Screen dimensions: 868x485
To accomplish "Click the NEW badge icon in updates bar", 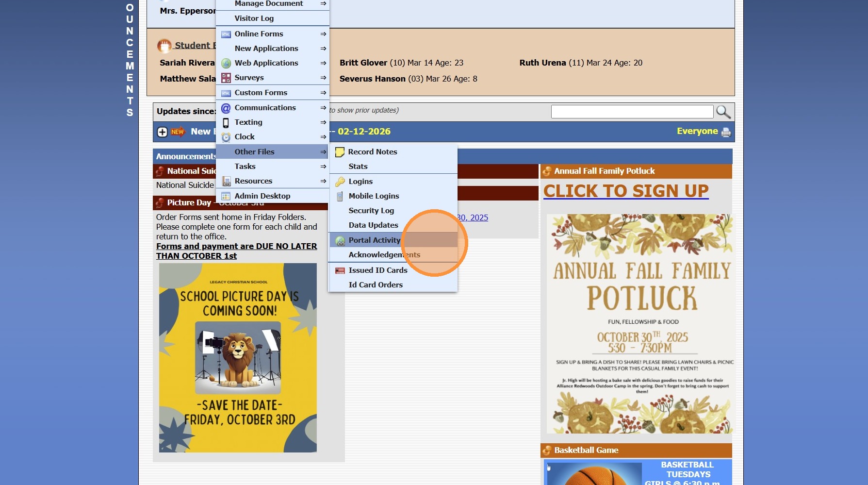I will 178,132.
